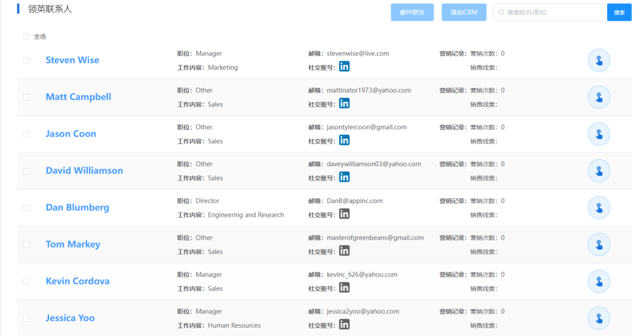Open LinkedIn profile icon for Tom Markey
The image size is (644, 336).
tap(344, 251)
